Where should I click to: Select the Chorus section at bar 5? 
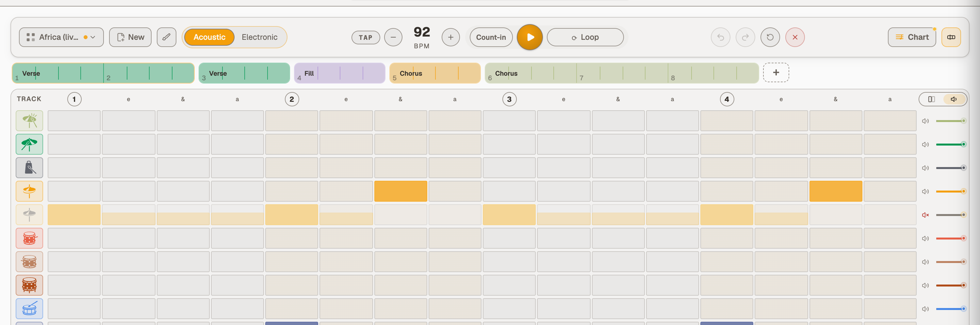[435, 73]
